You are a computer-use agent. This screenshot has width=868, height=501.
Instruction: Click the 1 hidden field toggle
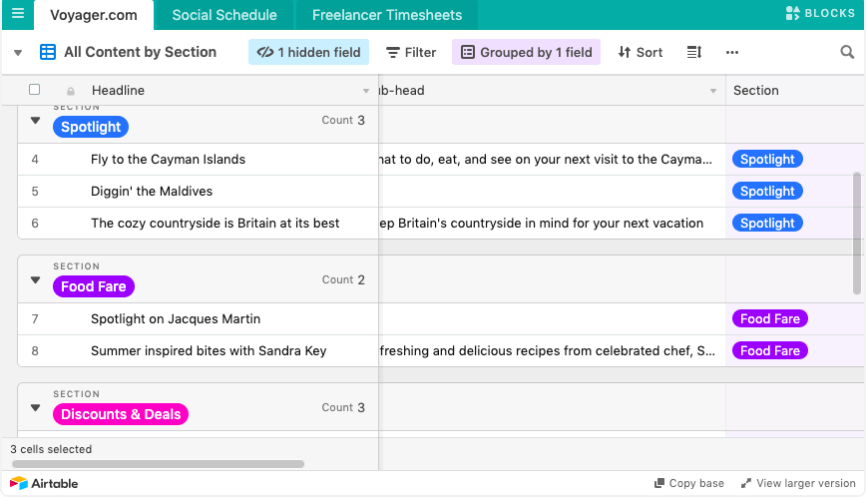[x=308, y=52]
